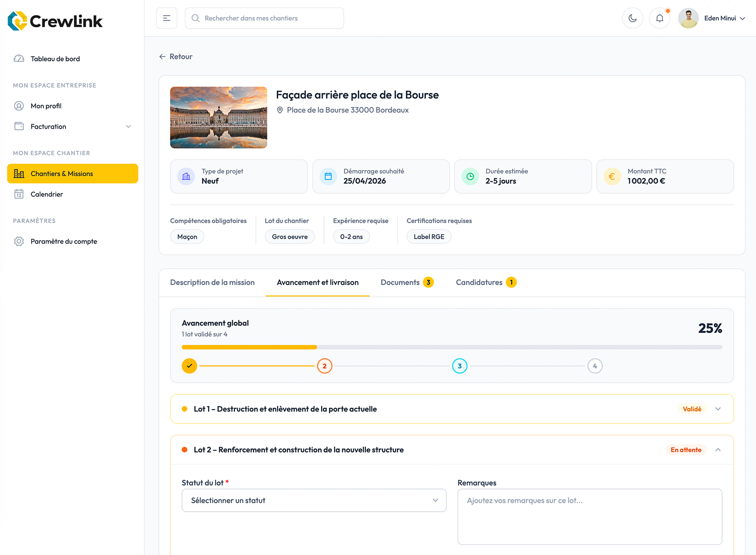Click the 1 002,00 € amount
The width and height of the screenshot is (756, 555).
[x=646, y=181]
